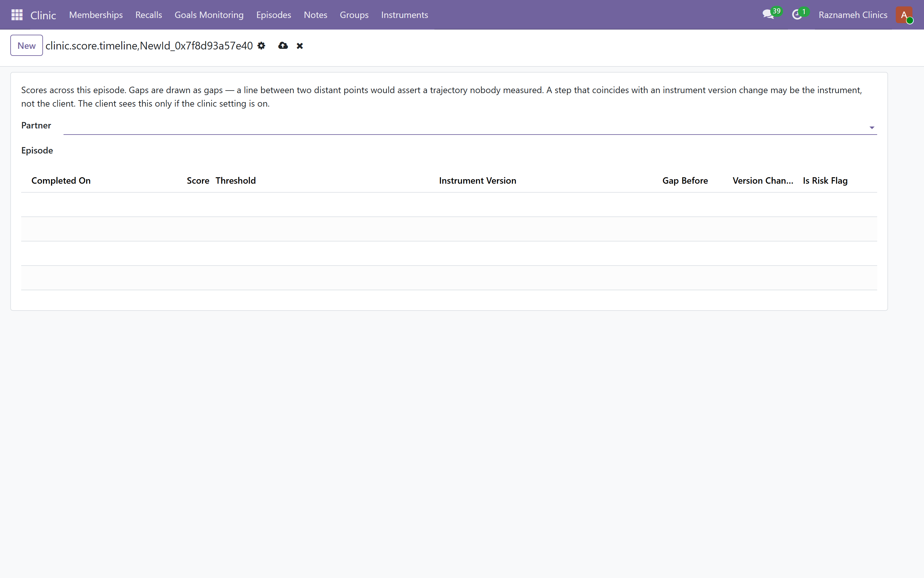Open the Goals Monitoring menu

(209, 15)
